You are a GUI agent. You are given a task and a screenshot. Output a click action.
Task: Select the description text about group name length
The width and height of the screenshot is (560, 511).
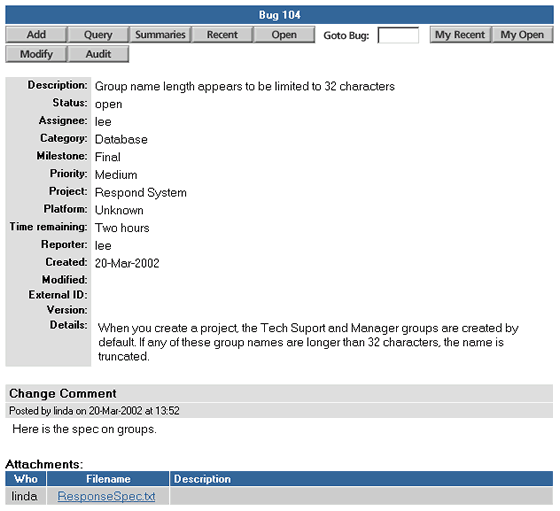click(245, 86)
